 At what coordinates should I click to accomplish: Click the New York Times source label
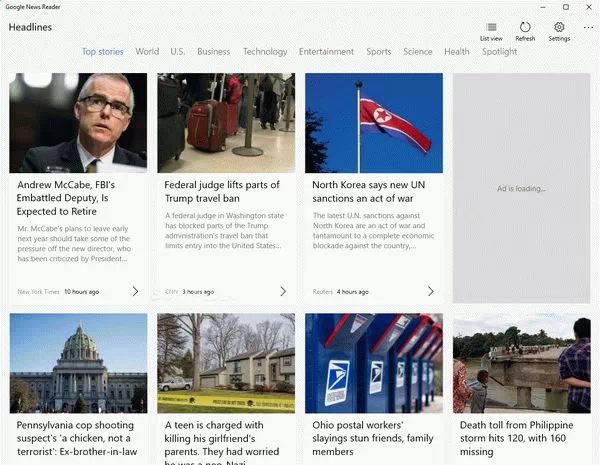point(38,292)
